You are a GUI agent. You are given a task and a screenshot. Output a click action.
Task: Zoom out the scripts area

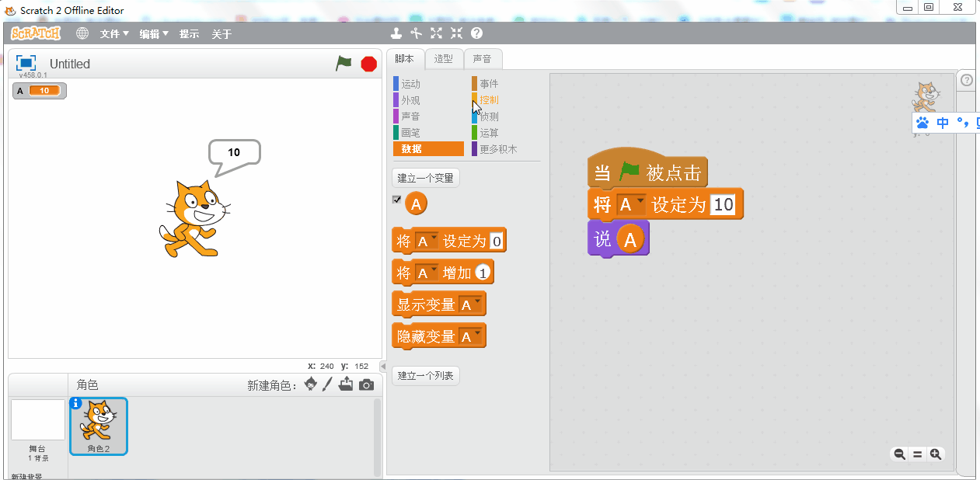pyautogui.click(x=899, y=454)
